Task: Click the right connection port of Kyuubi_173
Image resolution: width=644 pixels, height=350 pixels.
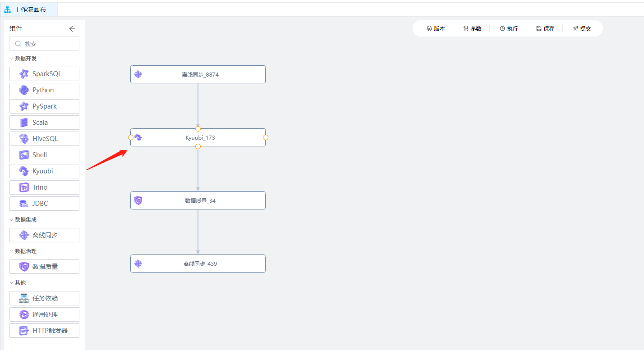Action: pyautogui.click(x=266, y=137)
